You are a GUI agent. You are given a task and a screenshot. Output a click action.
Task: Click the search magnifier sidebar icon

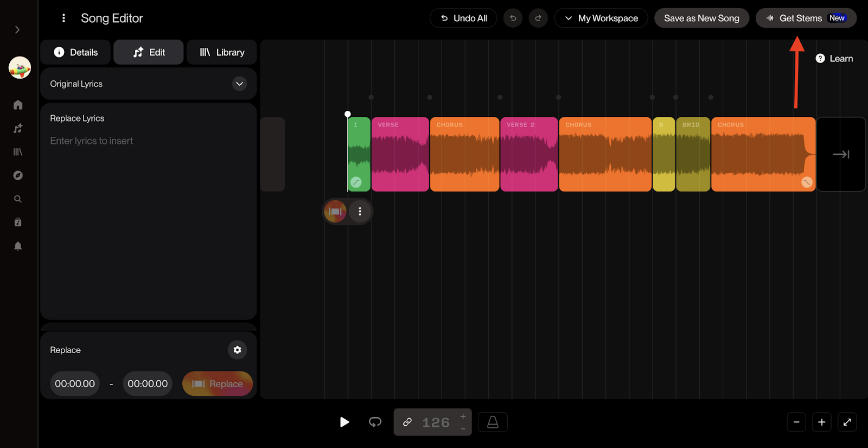pos(18,199)
